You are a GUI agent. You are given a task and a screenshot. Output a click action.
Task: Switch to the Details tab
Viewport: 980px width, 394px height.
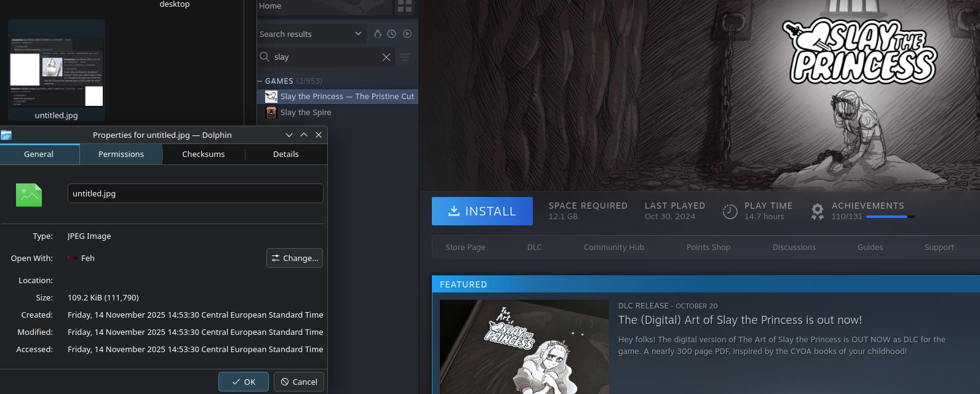pos(286,155)
